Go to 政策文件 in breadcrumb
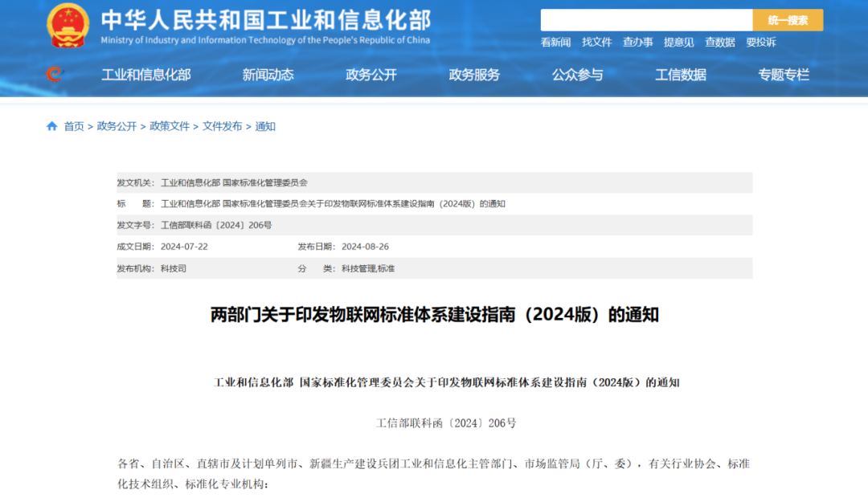The image size is (868, 502). [170, 126]
